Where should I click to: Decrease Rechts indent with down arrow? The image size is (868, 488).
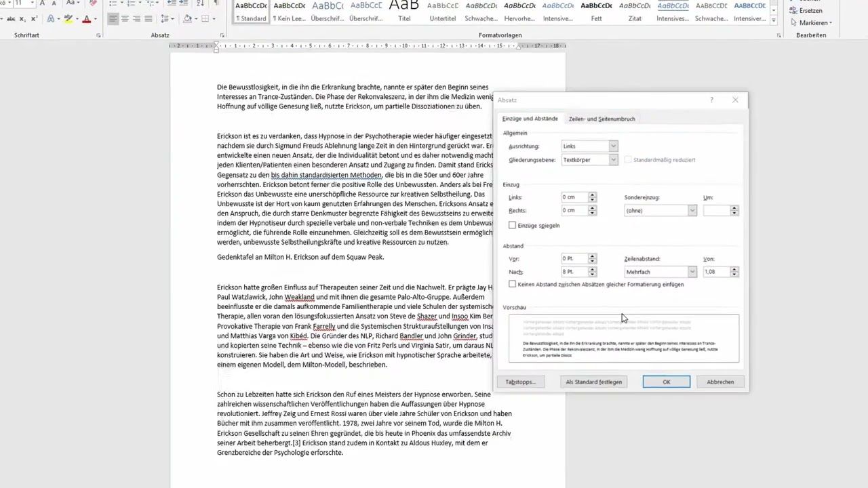[x=593, y=213]
